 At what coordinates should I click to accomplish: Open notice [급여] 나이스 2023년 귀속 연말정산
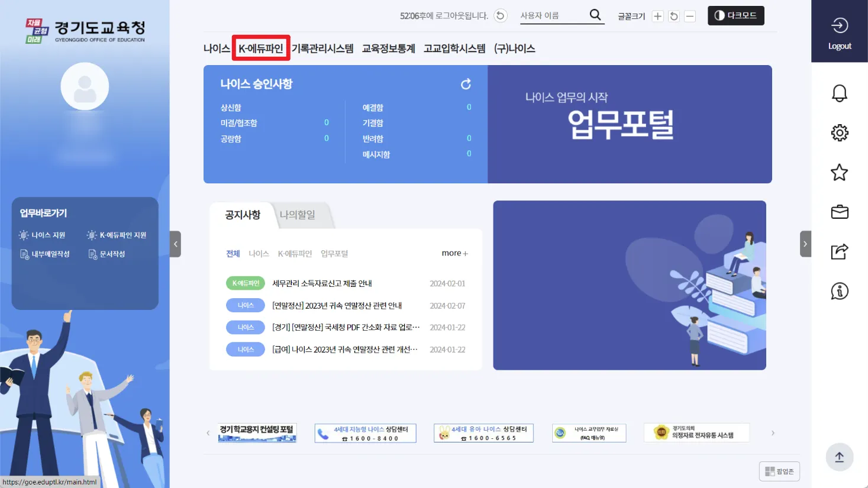click(345, 350)
